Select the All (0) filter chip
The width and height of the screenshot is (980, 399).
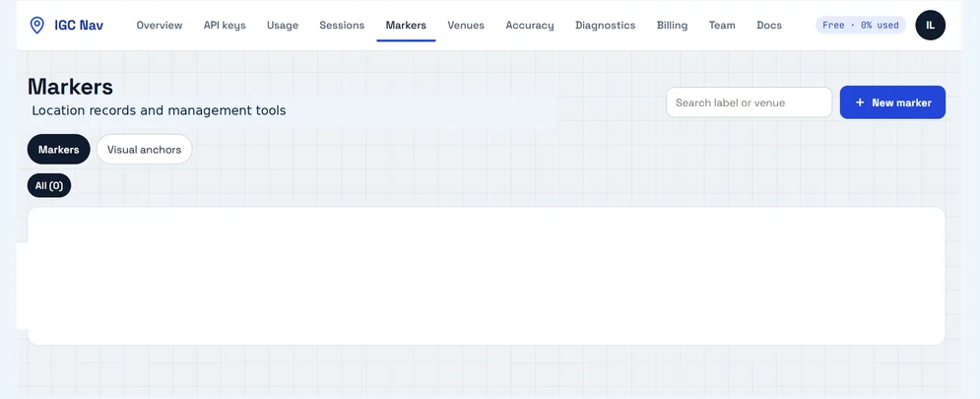tap(49, 186)
